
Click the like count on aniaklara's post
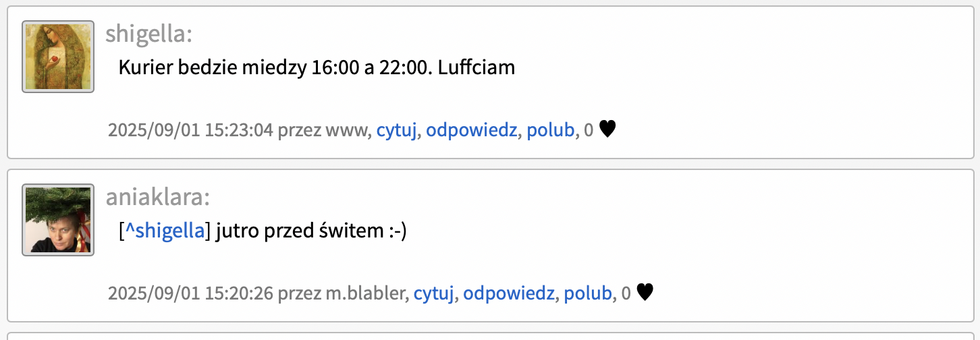626,293
